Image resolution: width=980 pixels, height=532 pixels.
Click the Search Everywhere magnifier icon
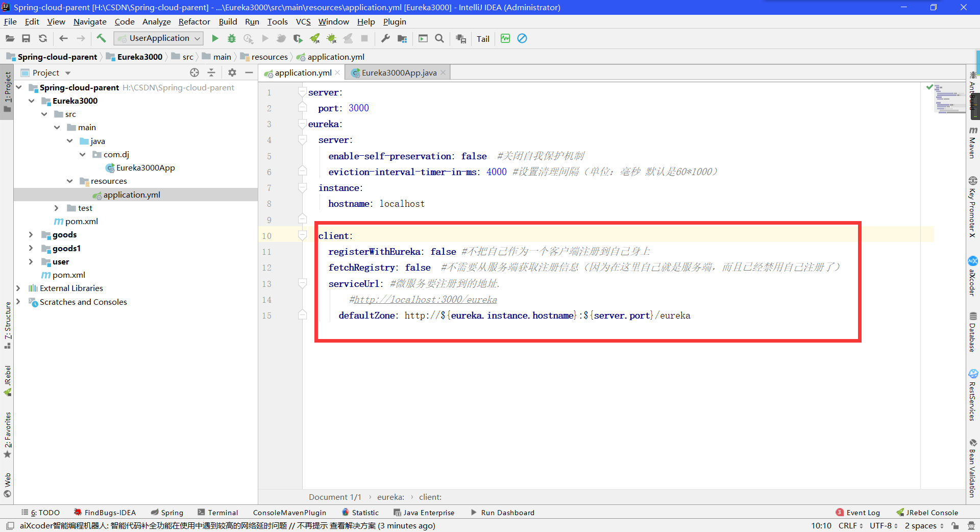[439, 38]
